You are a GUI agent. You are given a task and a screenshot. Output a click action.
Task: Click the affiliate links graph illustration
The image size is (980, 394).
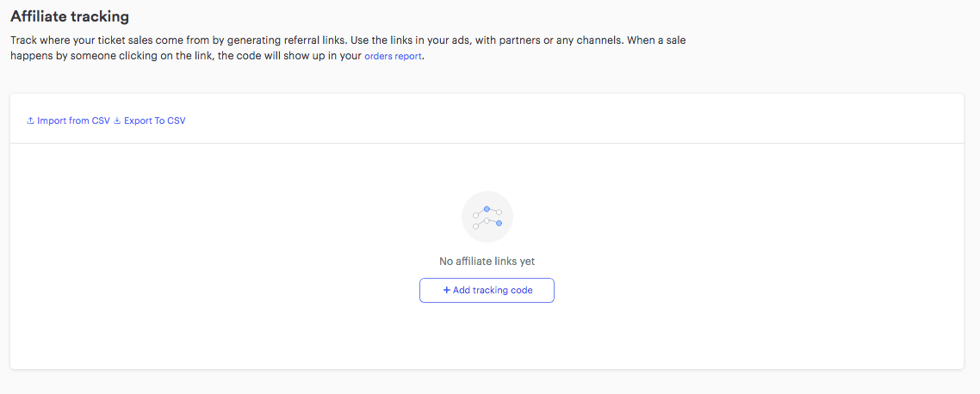click(487, 218)
